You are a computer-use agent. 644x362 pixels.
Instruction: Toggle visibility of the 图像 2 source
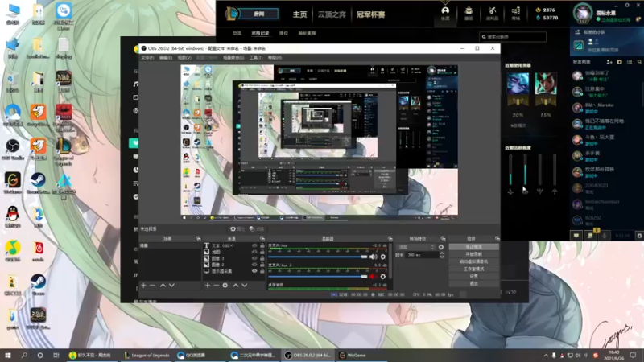254,265
